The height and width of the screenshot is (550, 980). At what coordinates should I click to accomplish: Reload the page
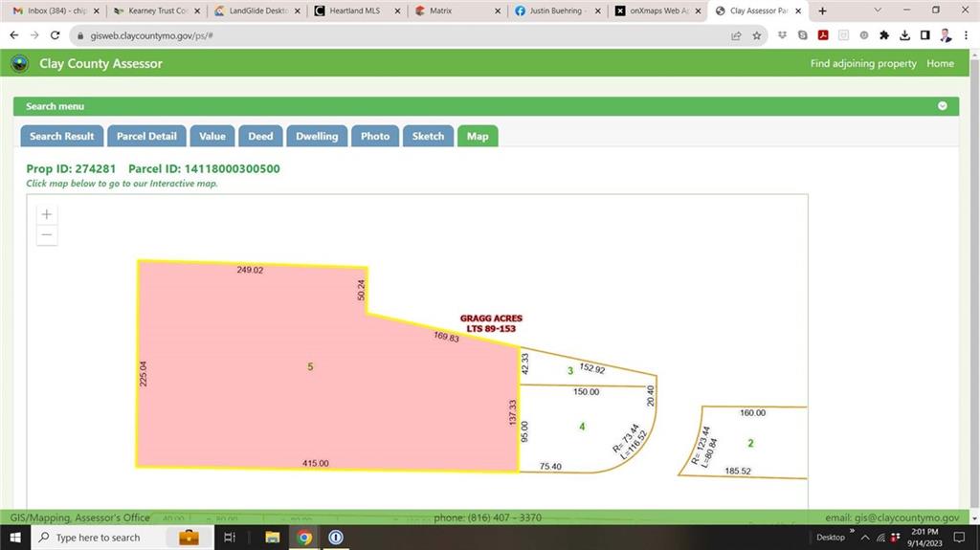pyautogui.click(x=56, y=35)
